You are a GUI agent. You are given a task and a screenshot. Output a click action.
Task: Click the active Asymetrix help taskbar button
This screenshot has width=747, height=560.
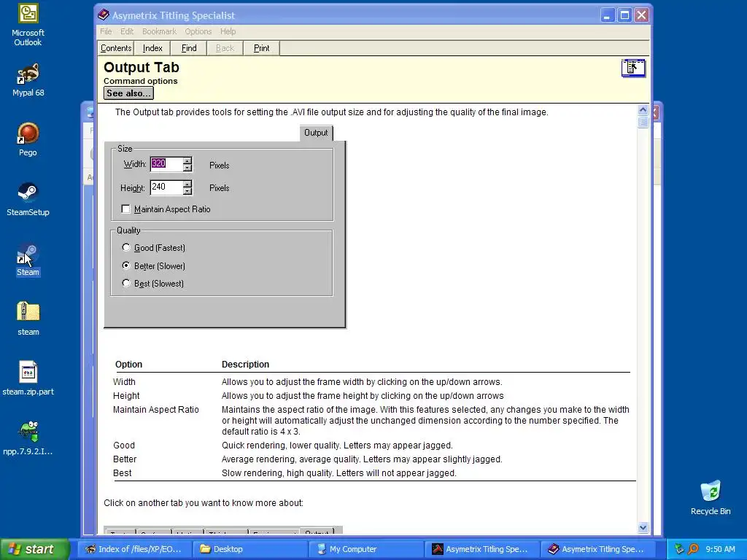[x=600, y=549]
